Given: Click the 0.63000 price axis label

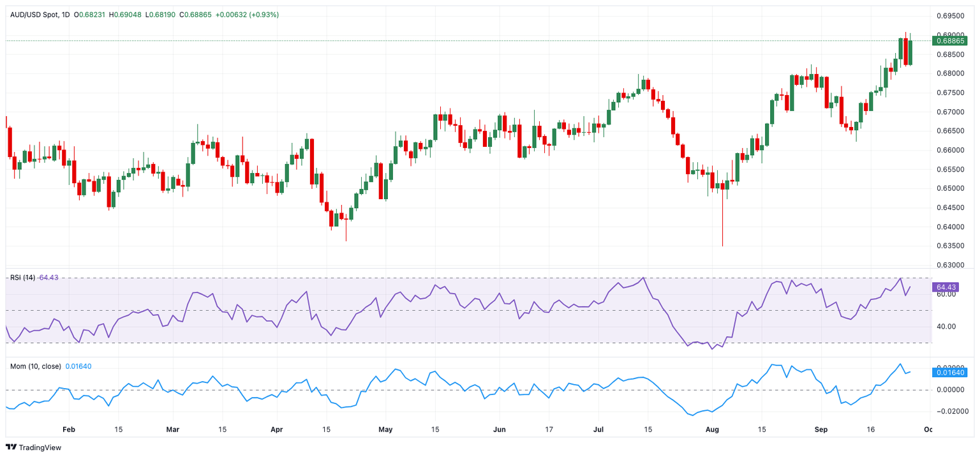Looking at the screenshot, I should [949, 265].
